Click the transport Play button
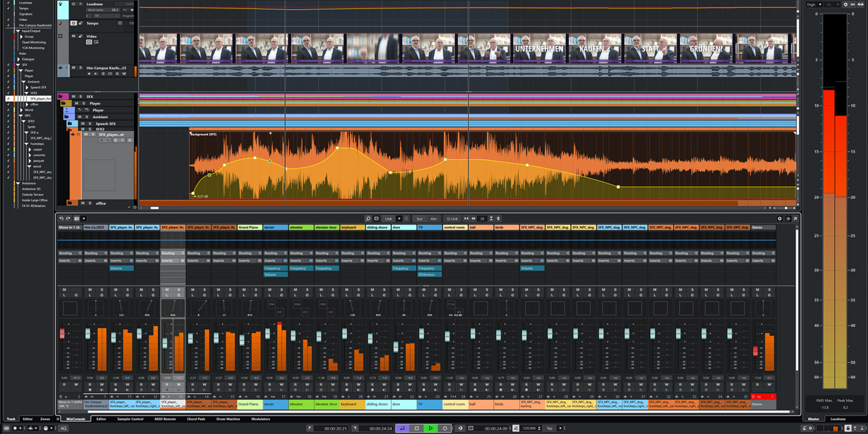868x434 pixels. point(431,428)
